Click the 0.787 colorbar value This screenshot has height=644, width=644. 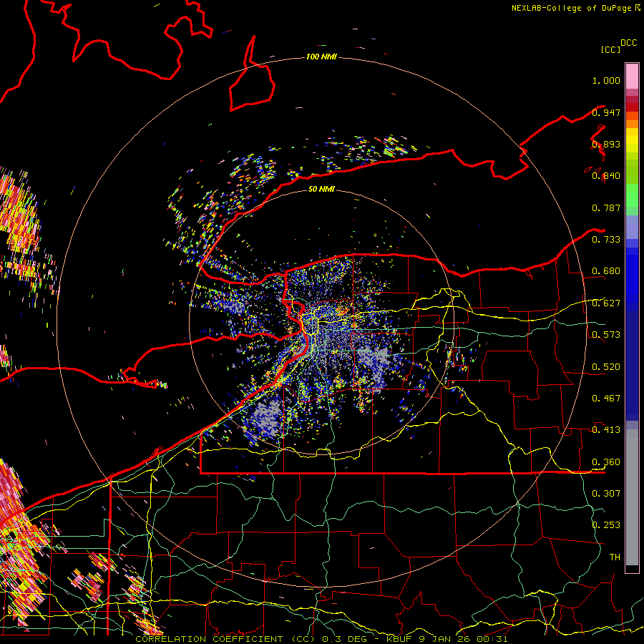(x=606, y=208)
